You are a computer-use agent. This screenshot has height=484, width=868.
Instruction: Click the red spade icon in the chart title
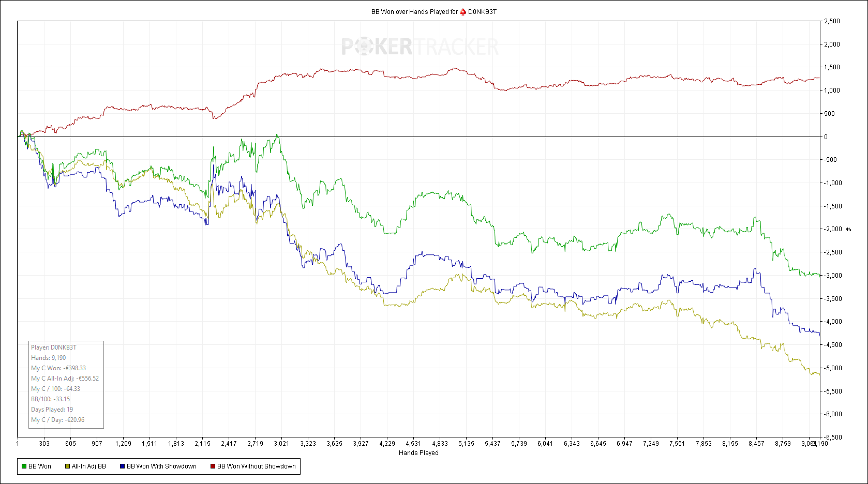463,12
